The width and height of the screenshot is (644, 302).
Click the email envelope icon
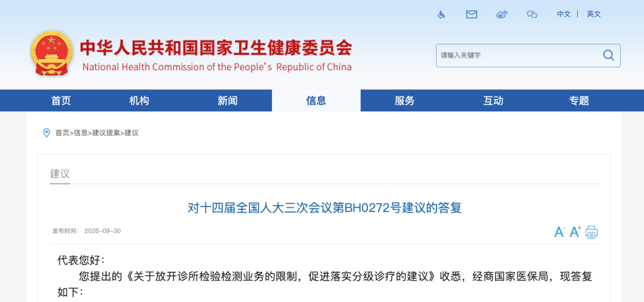coord(472,14)
